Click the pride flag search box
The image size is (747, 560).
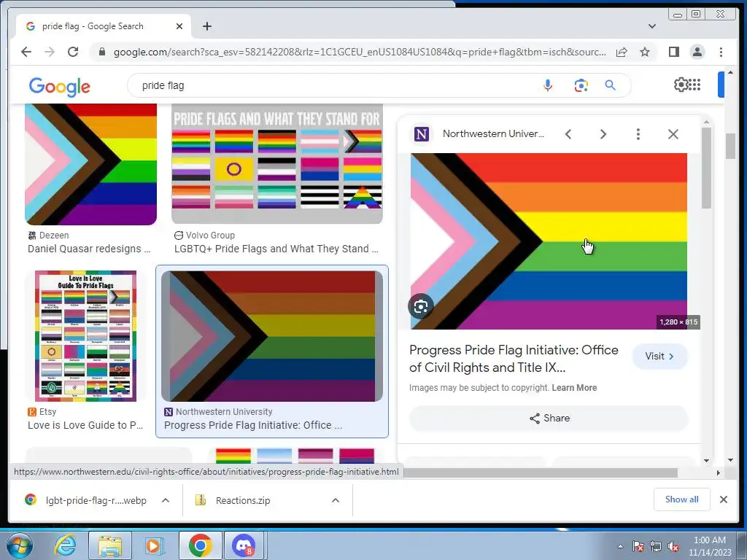pyautogui.click(x=333, y=86)
